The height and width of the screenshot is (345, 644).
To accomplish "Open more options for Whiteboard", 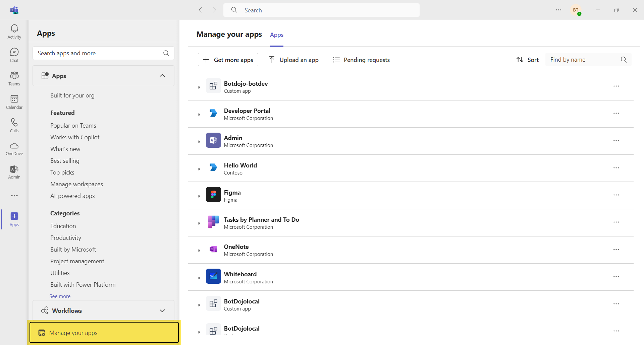I will click(616, 277).
